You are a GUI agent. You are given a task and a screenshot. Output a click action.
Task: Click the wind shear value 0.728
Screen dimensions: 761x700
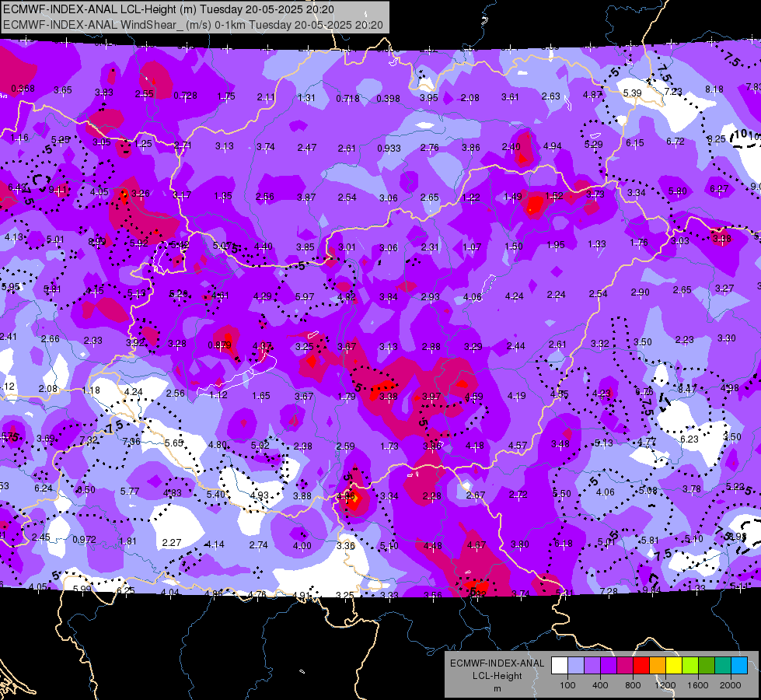click(x=186, y=95)
